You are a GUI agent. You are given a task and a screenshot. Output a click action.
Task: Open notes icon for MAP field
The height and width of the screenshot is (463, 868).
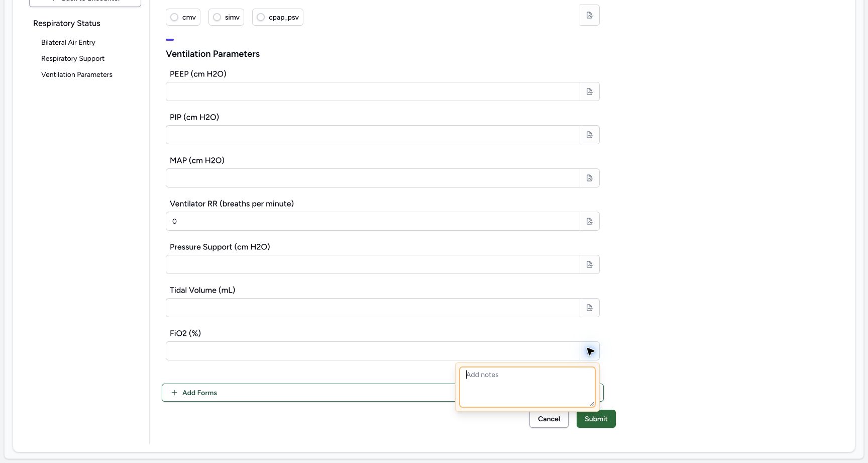590,178
